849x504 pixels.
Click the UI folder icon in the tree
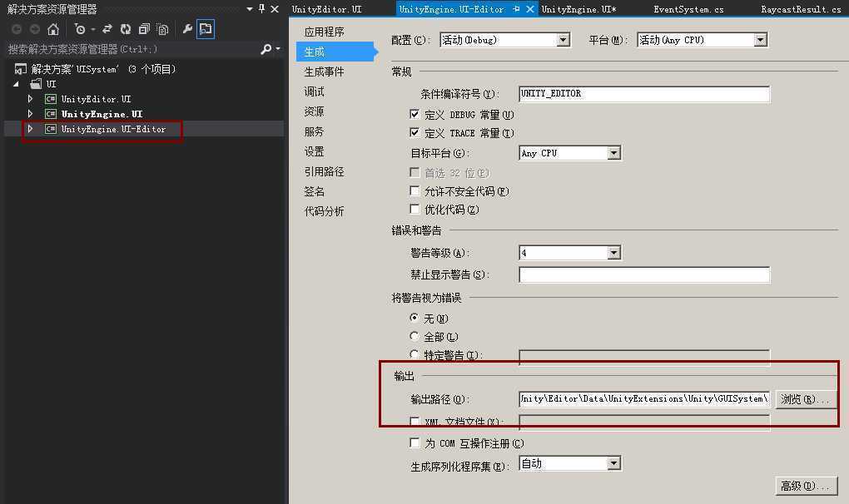(x=37, y=84)
